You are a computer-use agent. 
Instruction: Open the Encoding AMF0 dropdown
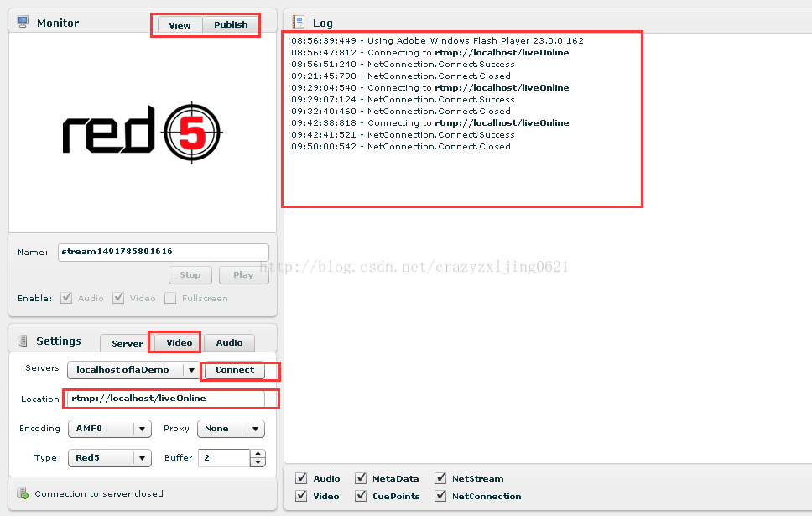click(110, 429)
